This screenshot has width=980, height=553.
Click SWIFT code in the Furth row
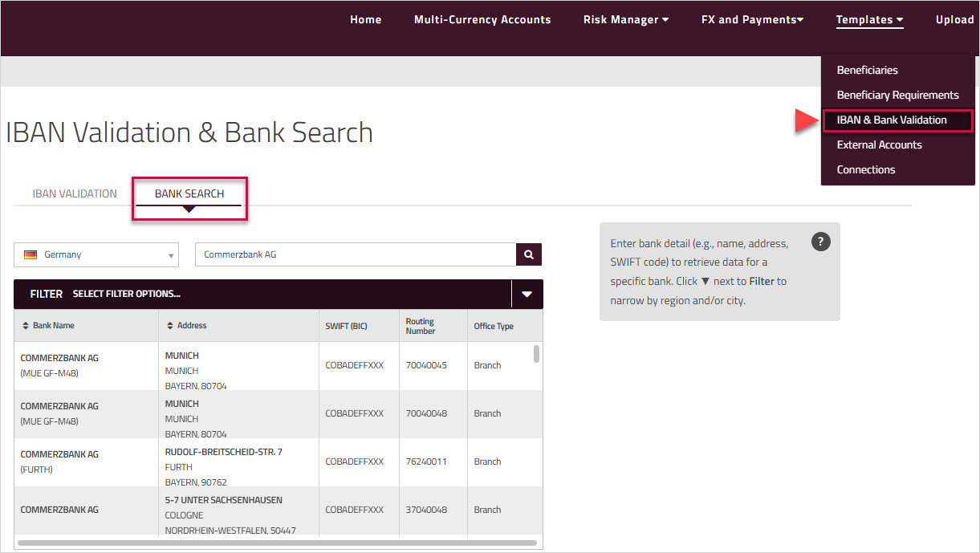[355, 462]
